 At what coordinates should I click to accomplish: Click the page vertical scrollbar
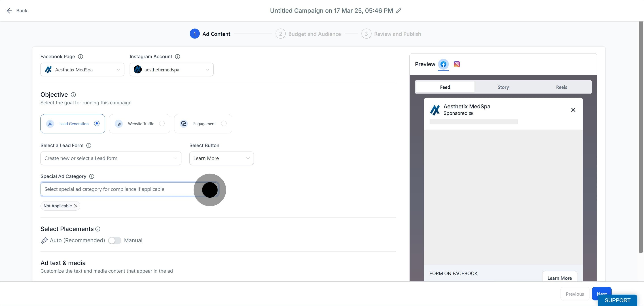640,138
